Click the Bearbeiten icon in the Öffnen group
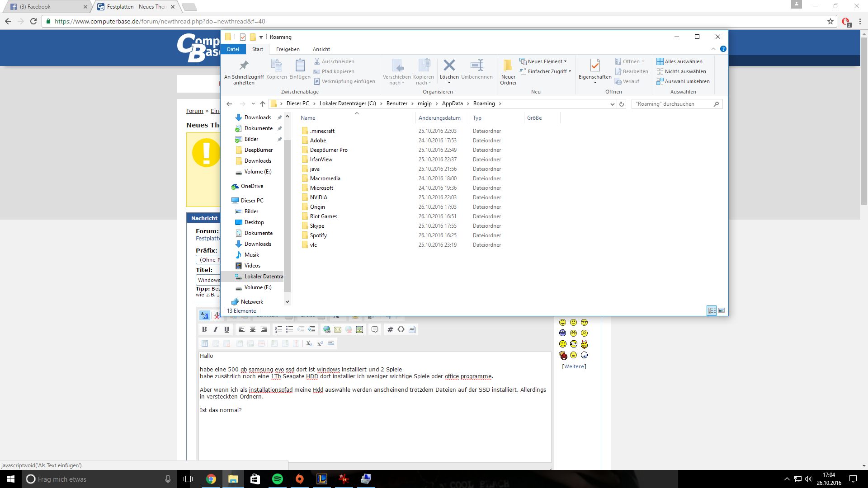This screenshot has height=488, width=868. pos(618,71)
